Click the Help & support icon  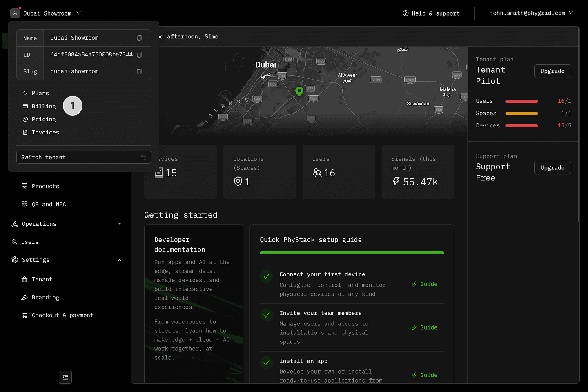click(405, 13)
